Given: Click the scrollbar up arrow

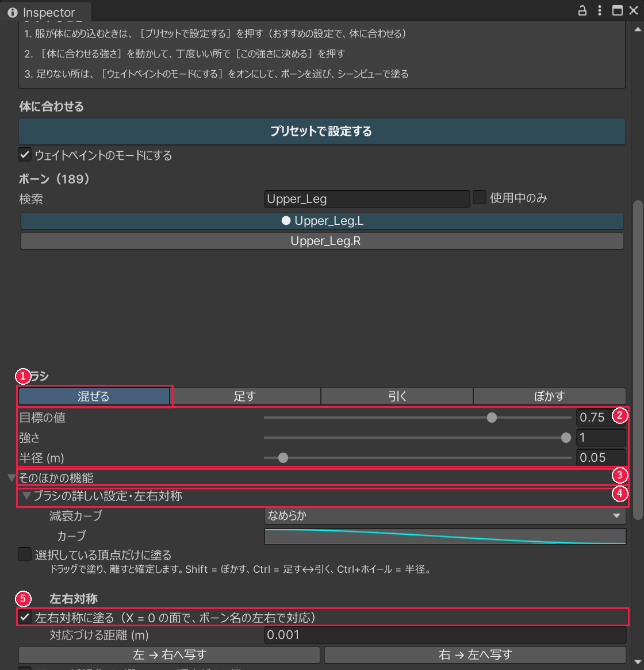Looking at the screenshot, I should click(638, 29).
